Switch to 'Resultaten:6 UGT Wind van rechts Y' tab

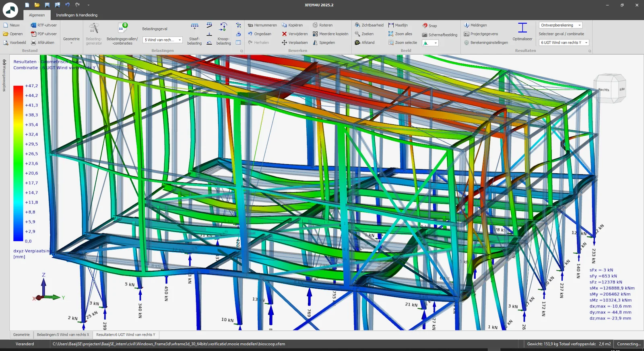point(126,335)
